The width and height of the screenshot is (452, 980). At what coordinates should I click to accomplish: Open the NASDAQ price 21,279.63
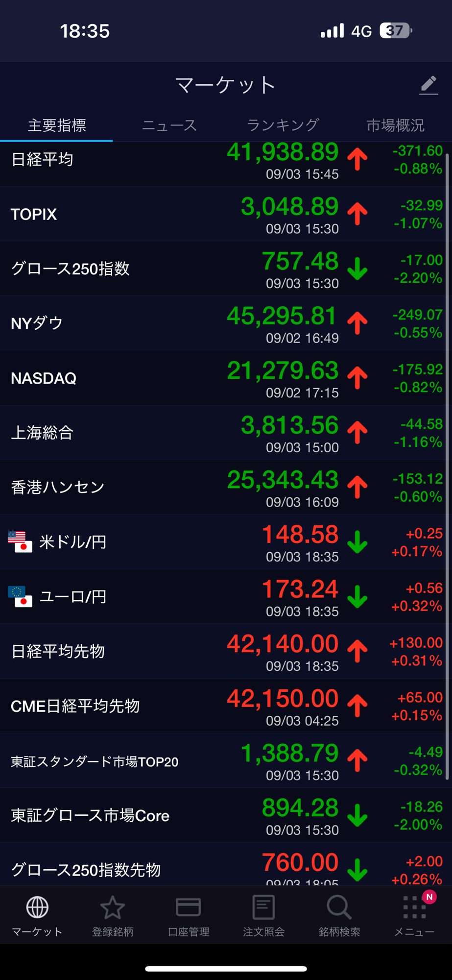(283, 370)
